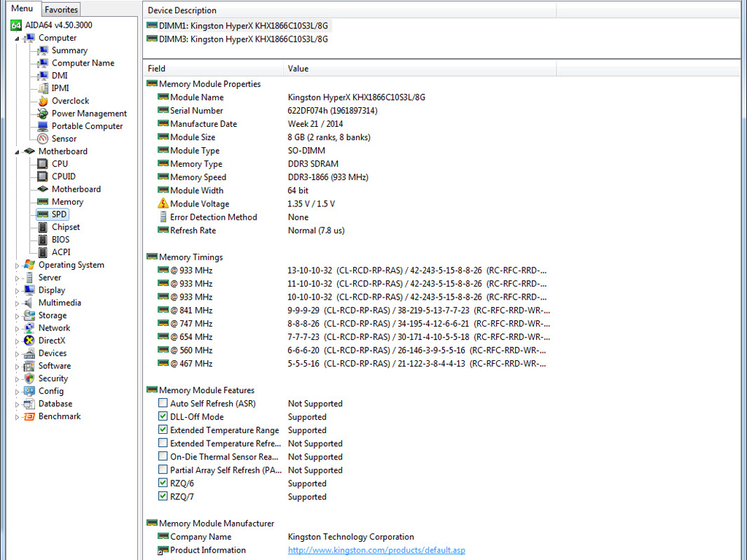Click the Benchmark icon
Screen dimensions: 747x560
[x=29, y=416]
